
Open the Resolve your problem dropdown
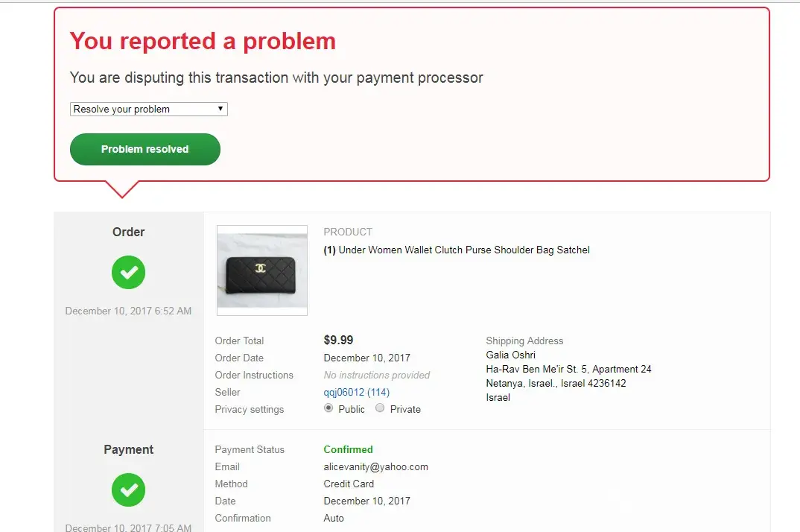coord(148,110)
